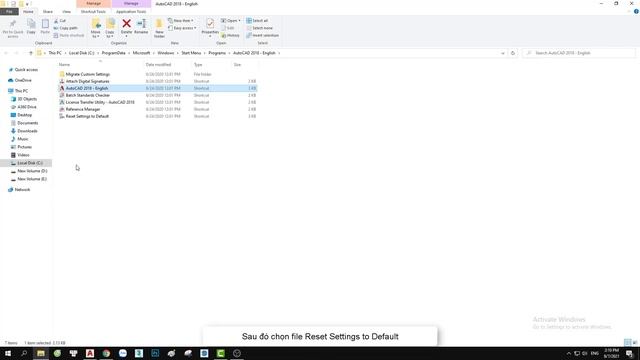Open Desktop in navigation pane

(x=24, y=115)
